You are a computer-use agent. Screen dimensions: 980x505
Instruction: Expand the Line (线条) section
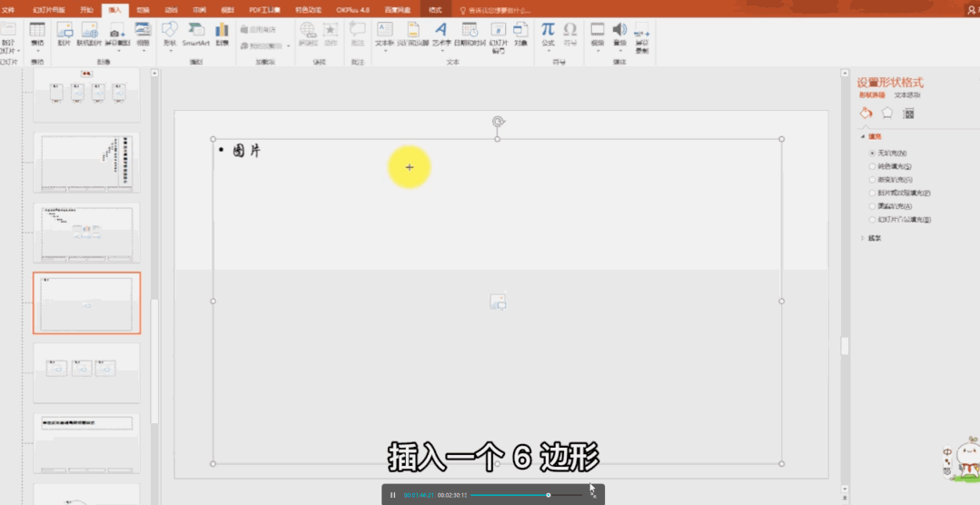pos(863,238)
